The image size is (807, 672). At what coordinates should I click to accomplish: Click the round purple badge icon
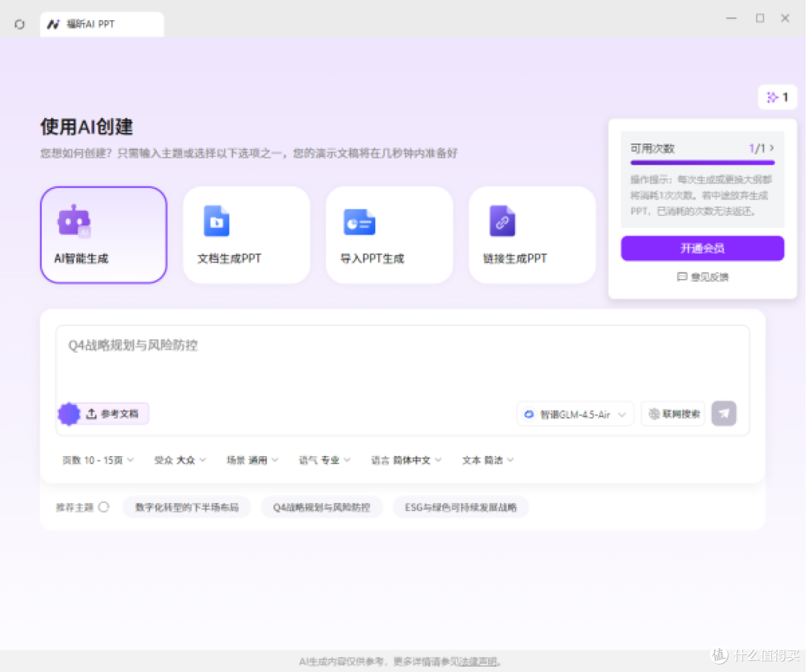(69, 414)
